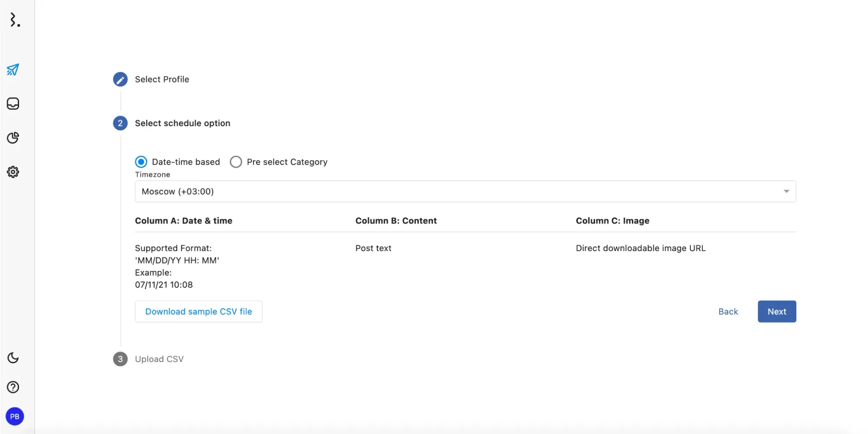Open the publish paper plane icon

point(13,70)
